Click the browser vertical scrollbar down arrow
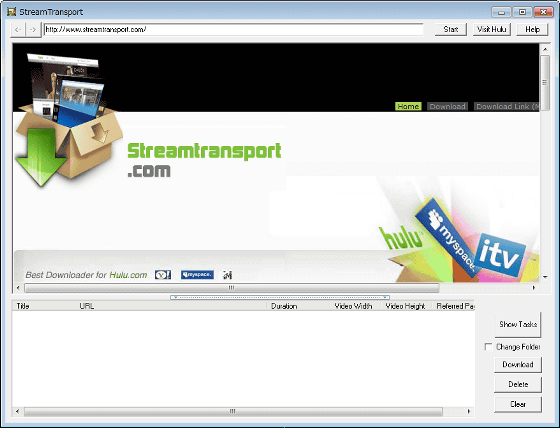This screenshot has width=560, height=428. 545,277
